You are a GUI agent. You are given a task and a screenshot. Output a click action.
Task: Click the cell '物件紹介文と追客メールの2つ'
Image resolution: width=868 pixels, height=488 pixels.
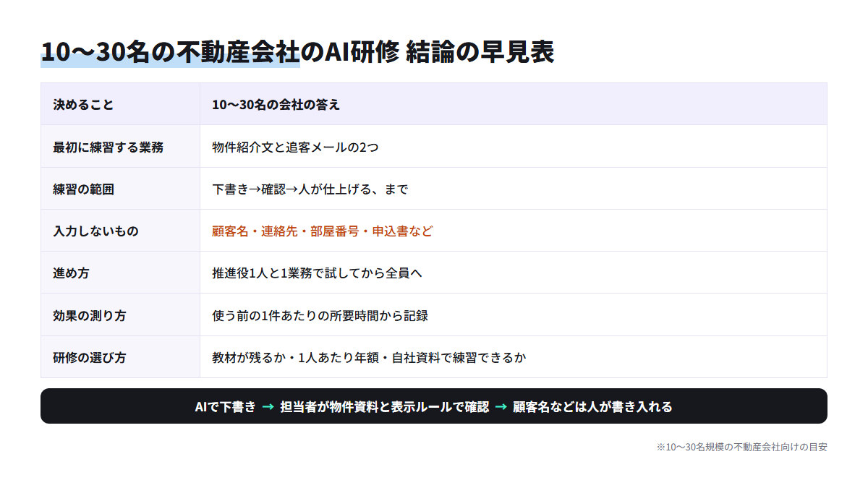coord(514,147)
